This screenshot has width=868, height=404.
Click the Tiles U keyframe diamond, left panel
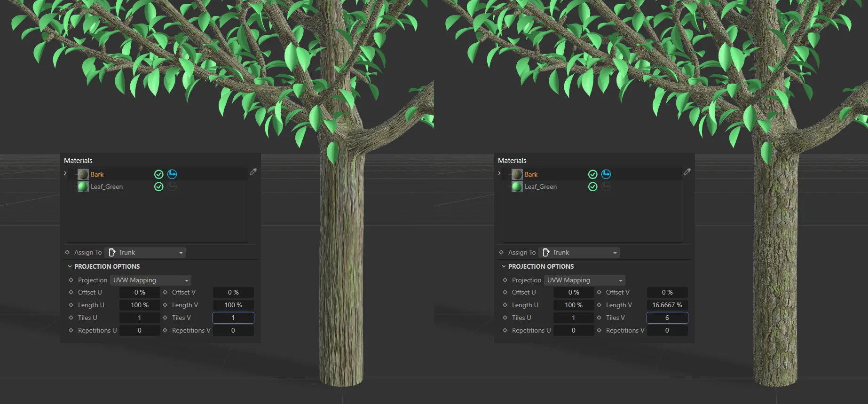(71, 318)
